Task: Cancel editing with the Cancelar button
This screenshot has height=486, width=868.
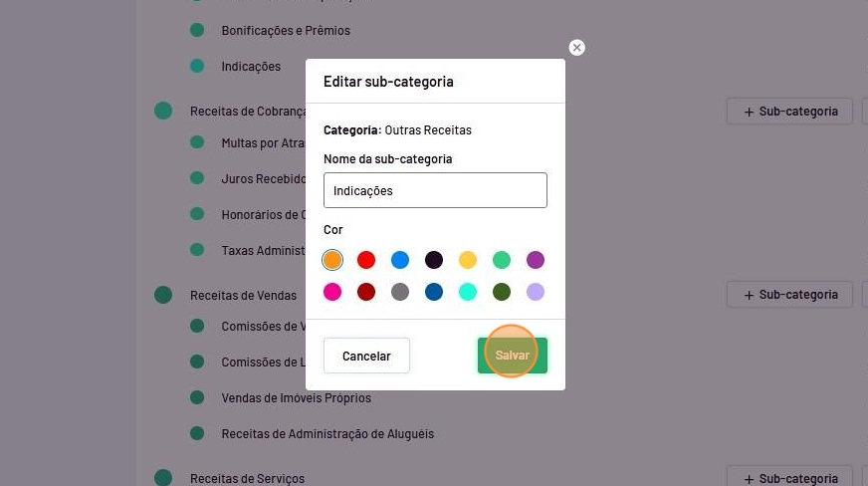Action: coord(366,356)
